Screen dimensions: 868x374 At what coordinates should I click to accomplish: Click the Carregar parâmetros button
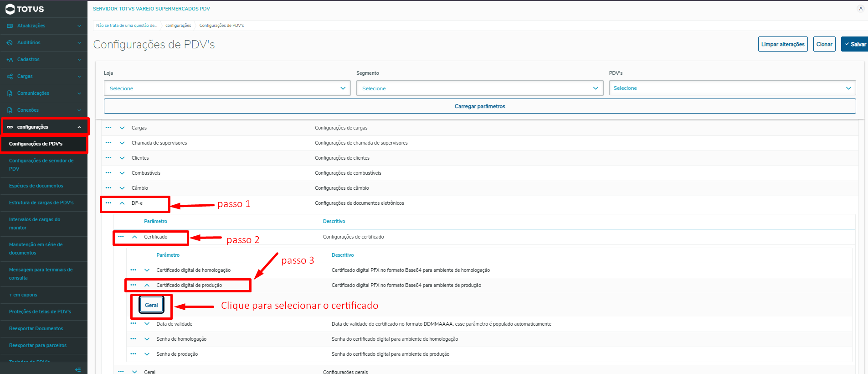[480, 106]
